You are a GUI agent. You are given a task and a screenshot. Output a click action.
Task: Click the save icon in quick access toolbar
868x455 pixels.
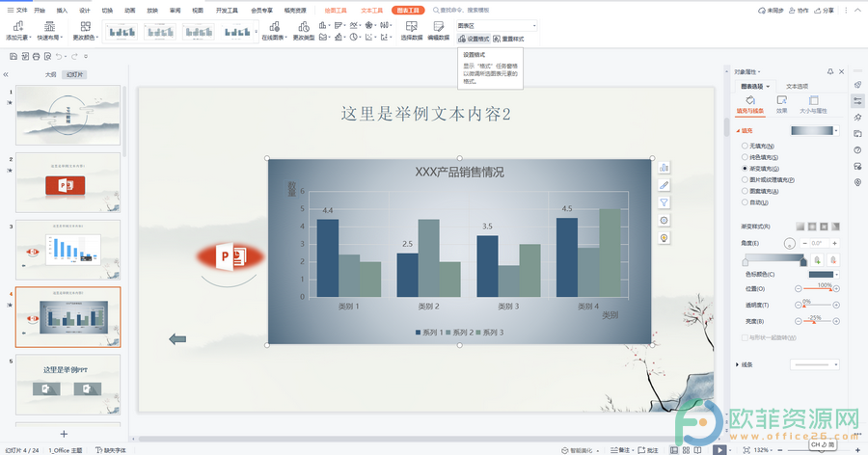click(x=14, y=57)
